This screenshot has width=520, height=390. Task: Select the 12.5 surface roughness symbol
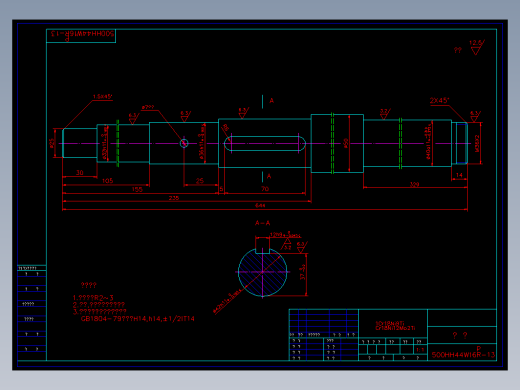(x=477, y=47)
